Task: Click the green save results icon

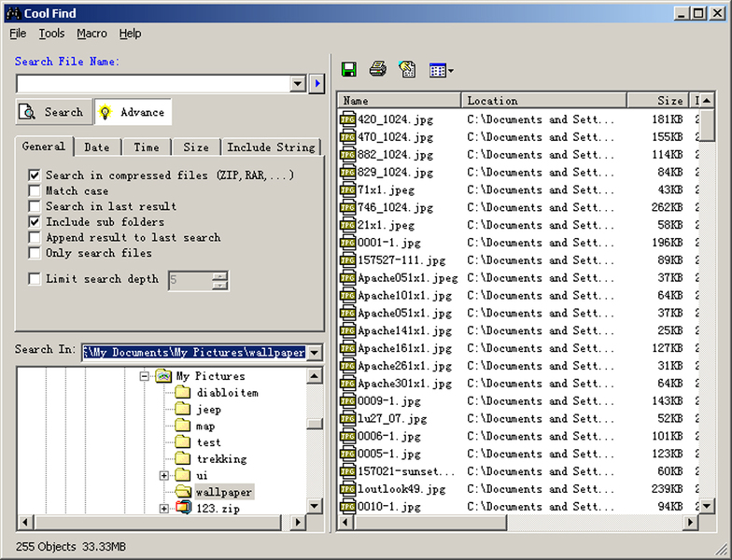Action: point(349,69)
